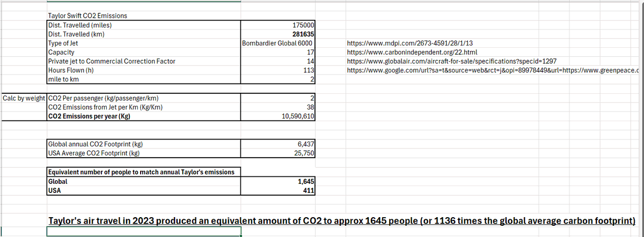Select the yearly emissions value 10,590,610
The height and width of the screenshot is (237, 644).
tap(278, 116)
